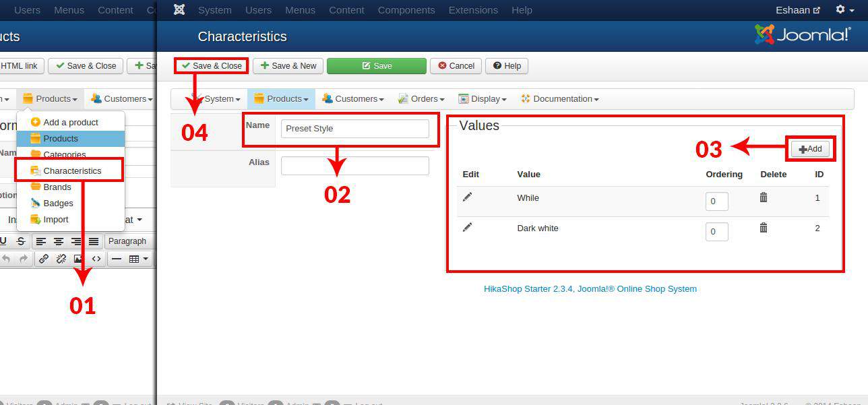Insert an image in the editor
The width and height of the screenshot is (868, 405).
point(79,259)
